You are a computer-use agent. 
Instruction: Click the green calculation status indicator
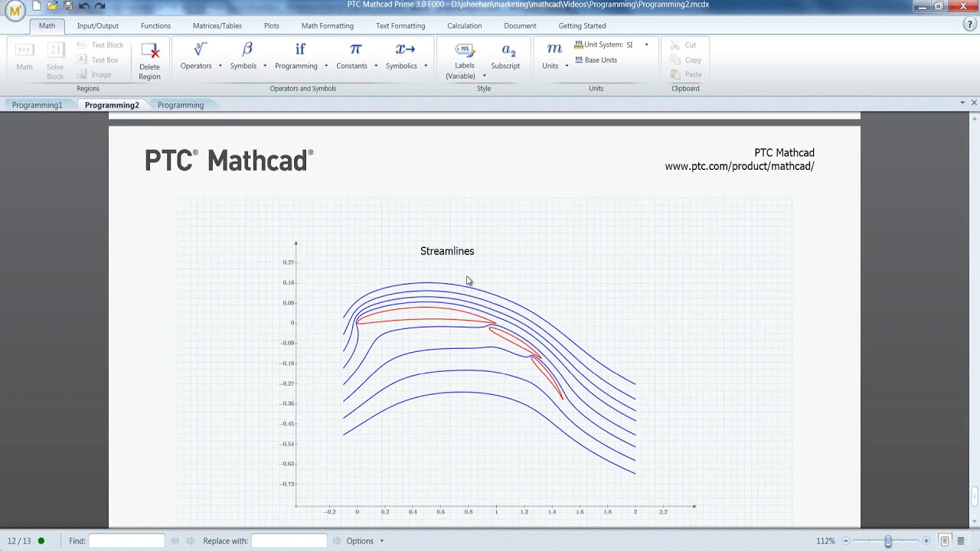41,541
